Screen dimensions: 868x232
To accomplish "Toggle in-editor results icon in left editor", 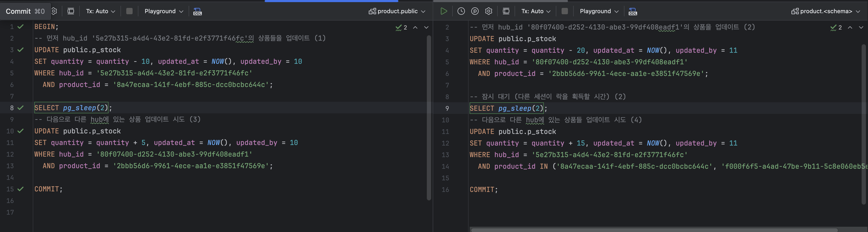I will click(x=71, y=11).
